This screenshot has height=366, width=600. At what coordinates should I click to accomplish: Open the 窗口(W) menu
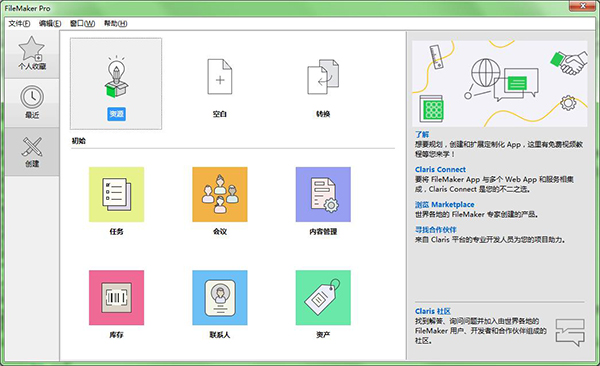pyautogui.click(x=82, y=23)
